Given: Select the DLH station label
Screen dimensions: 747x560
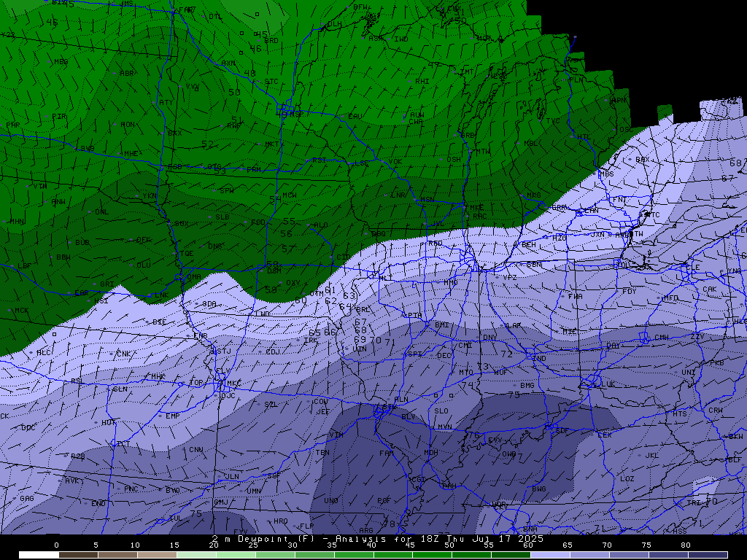Looking at the screenshot, I should click(334, 24).
